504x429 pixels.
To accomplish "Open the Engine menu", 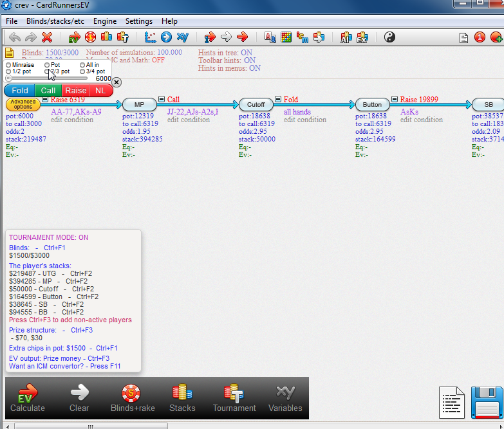I will (x=105, y=21).
